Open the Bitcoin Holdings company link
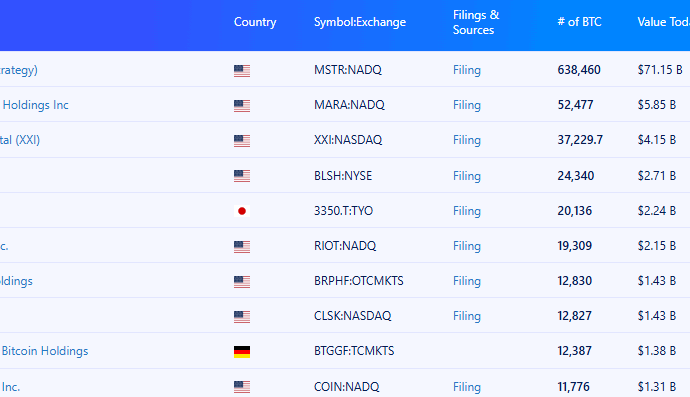 (45, 351)
